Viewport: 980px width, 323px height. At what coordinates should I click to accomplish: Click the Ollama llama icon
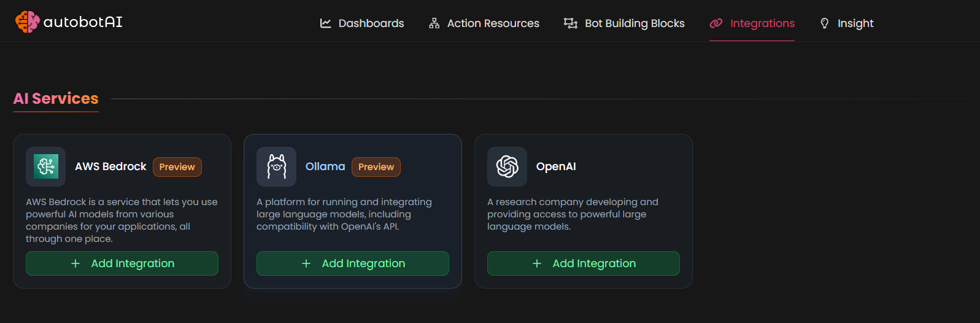coord(277,166)
